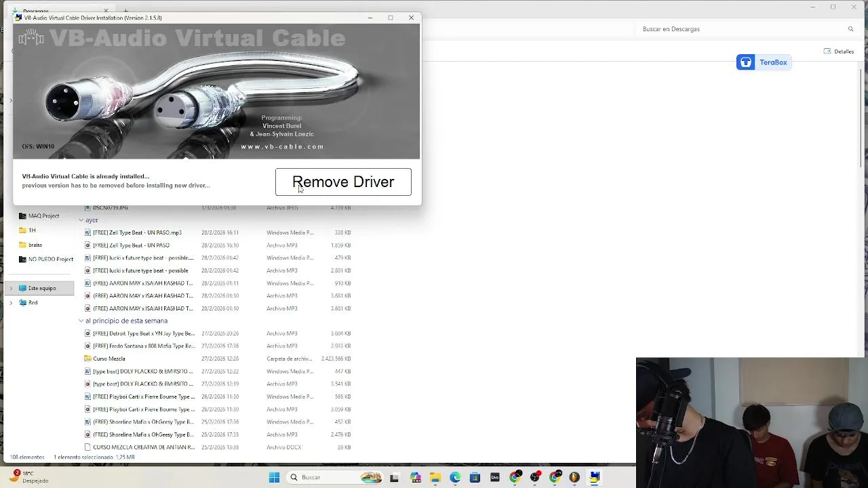Open the Detalles pane in Explorer
The image size is (868, 488).
(839, 52)
